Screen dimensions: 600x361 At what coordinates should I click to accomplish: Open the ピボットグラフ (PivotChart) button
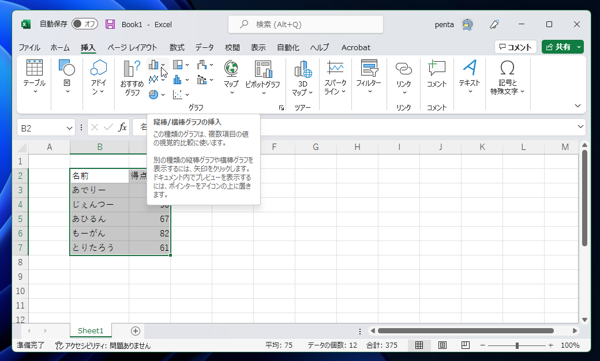(263, 77)
